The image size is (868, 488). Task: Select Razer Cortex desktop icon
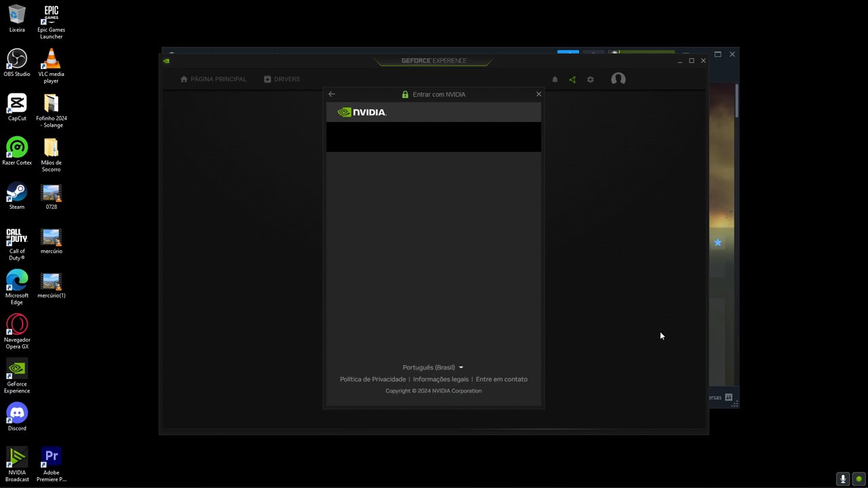pyautogui.click(x=17, y=151)
